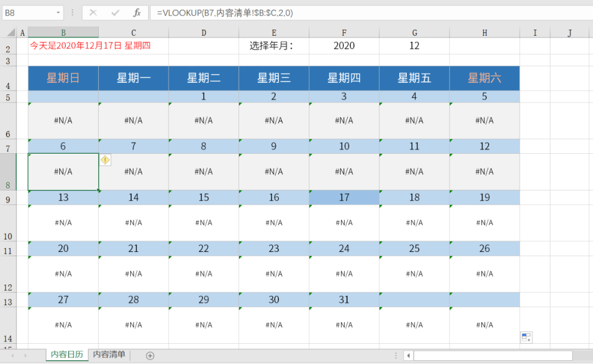Click the #N/A cell below date 13
The image size is (593, 364).
click(x=63, y=223)
